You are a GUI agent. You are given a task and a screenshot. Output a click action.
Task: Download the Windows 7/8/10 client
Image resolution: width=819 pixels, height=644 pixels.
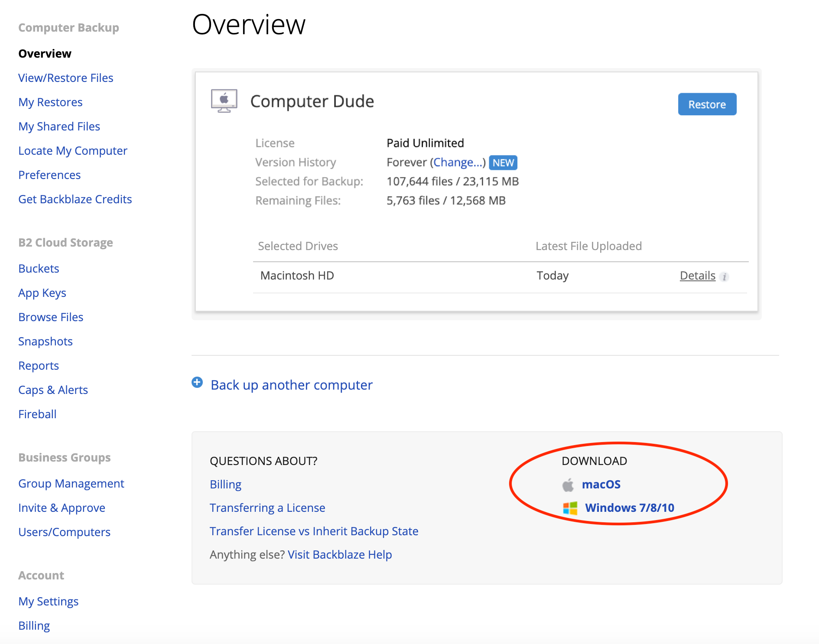click(630, 508)
